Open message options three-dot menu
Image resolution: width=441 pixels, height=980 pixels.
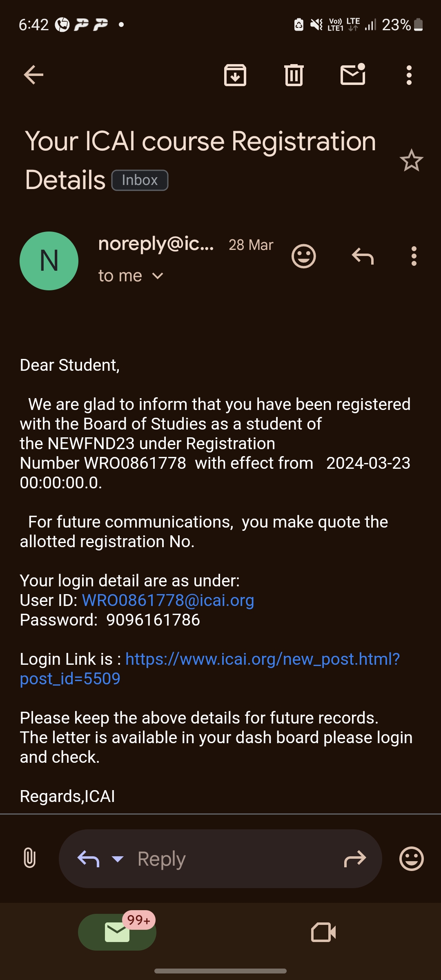tap(414, 256)
